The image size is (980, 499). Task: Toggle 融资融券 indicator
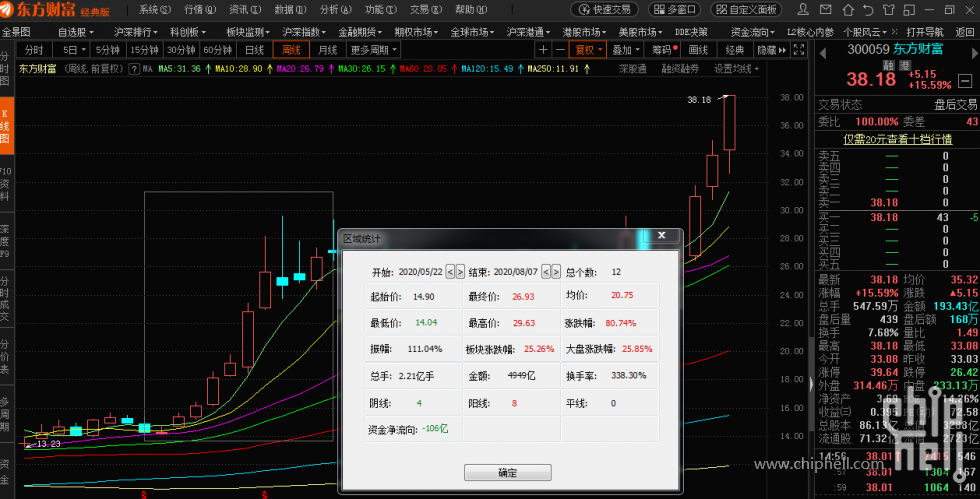click(680, 69)
